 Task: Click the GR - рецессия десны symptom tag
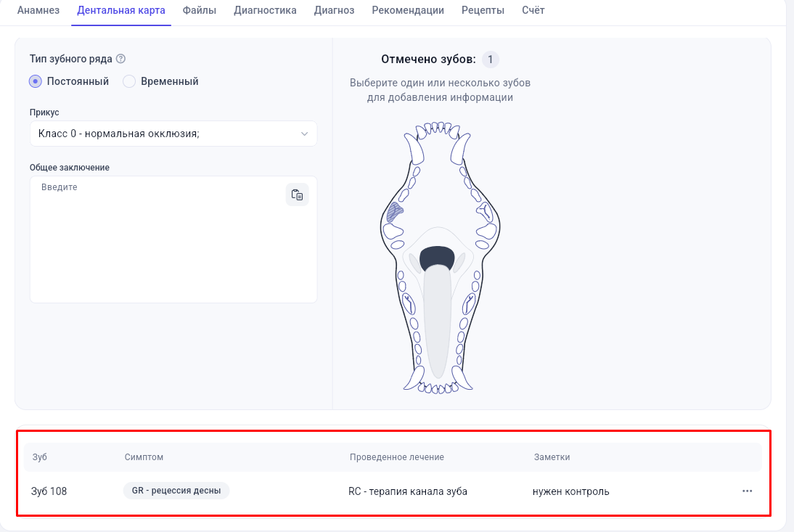point(176,491)
